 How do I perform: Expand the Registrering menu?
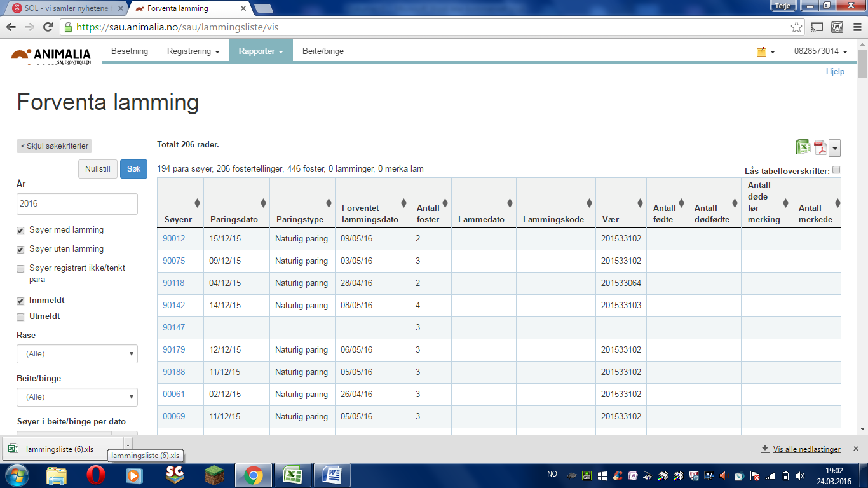pyautogui.click(x=193, y=51)
